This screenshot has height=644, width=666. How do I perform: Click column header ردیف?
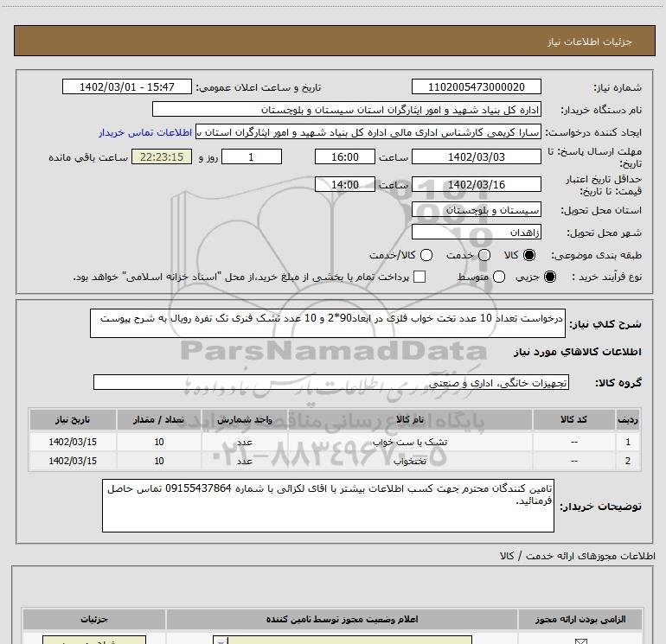(628, 420)
